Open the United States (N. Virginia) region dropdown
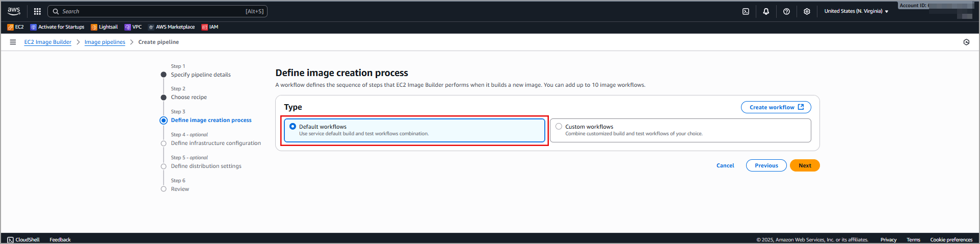The image size is (980, 244). tap(856, 11)
